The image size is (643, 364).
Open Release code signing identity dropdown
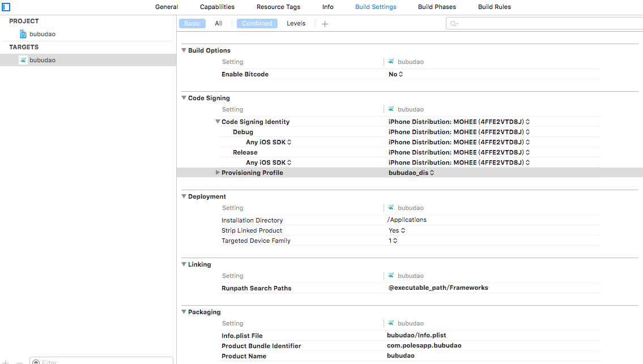[459, 152]
